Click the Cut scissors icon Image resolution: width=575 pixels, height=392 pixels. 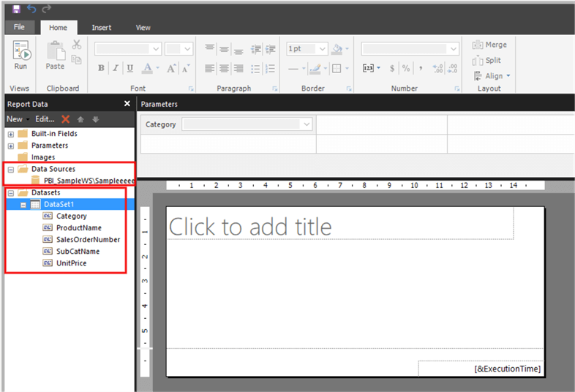(x=77, y=45)
